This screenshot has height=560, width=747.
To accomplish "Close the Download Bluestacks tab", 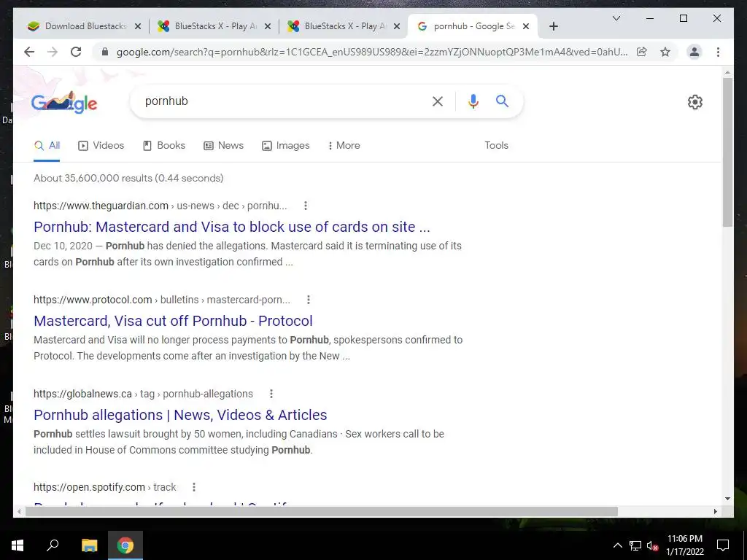I will click(138, 26).
